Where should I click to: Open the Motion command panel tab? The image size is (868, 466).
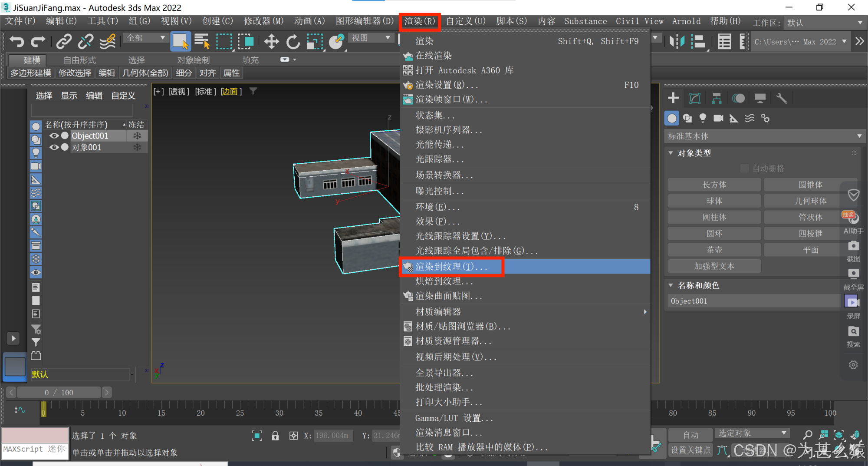(x=738, y=98)
